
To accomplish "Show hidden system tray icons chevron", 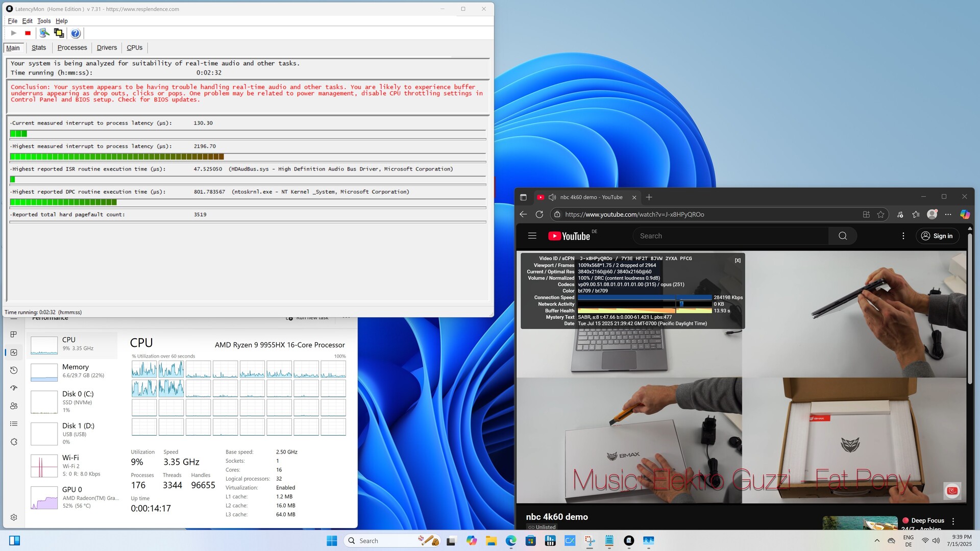I will [877, 541].
